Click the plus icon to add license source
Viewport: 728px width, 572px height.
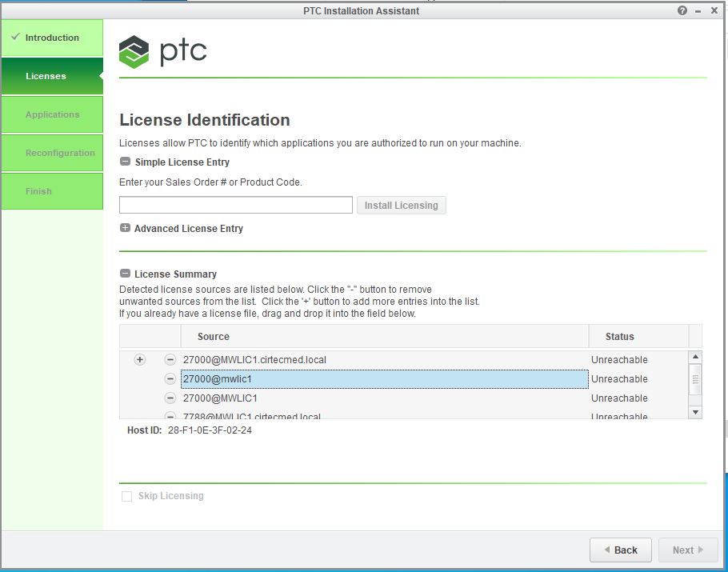(140, 360)
